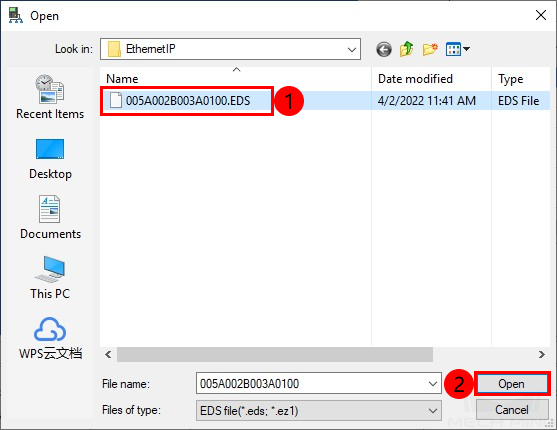The image size is (557, 430).
Task: Open the Documents location
Action: (x=50, y=217)
